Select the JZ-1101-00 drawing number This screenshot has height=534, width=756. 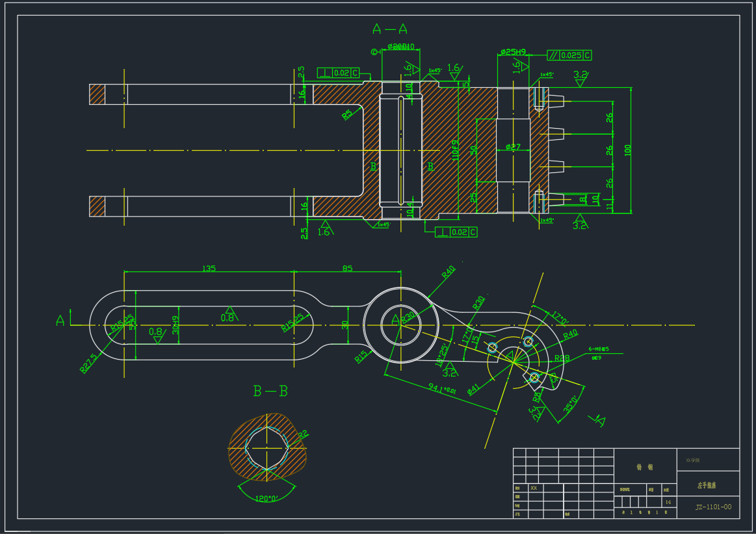tap(713, 507)
